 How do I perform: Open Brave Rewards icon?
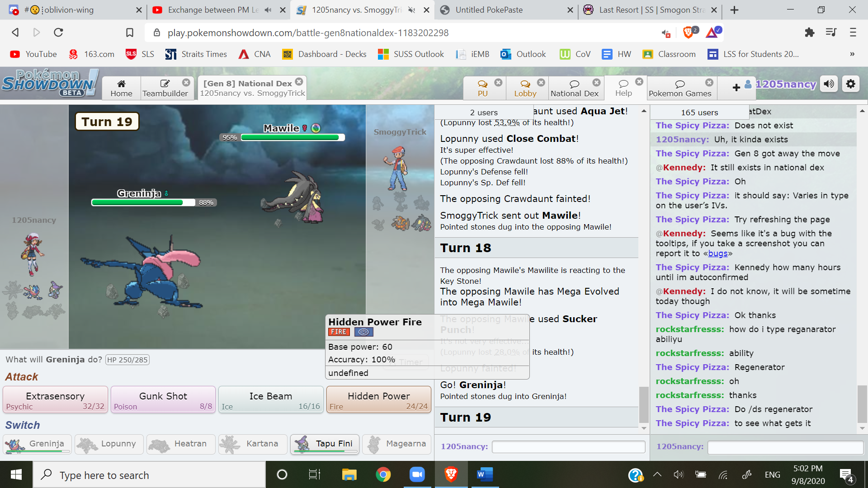(x=713, y=33)
